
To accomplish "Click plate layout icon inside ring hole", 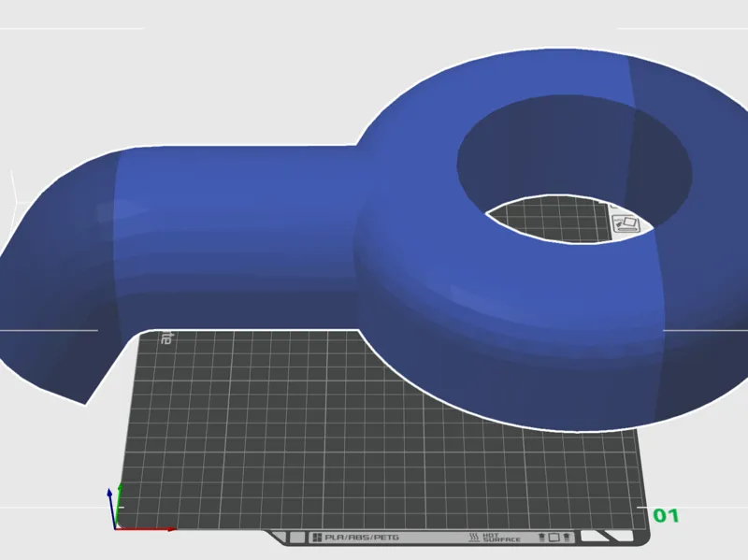I will 627,223.
